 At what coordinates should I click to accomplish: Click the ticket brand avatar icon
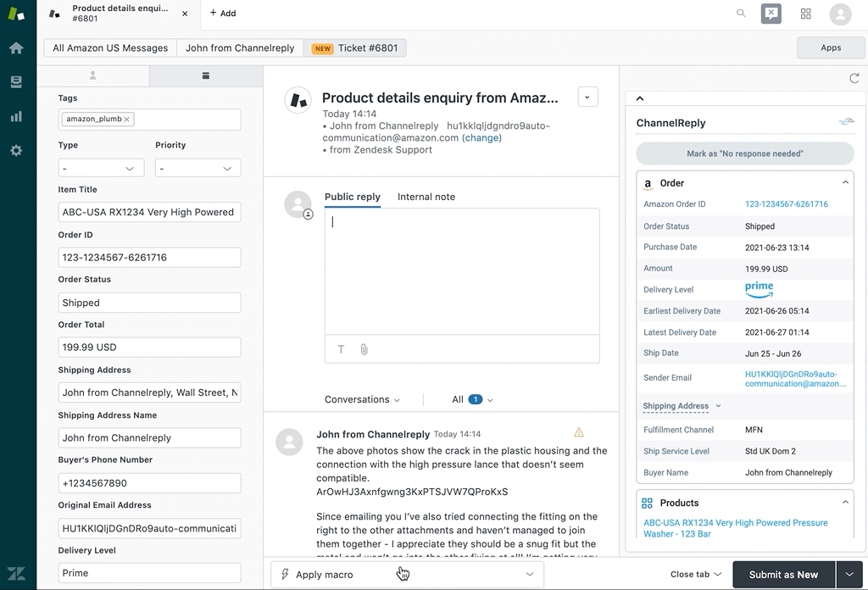coord(298,100)
